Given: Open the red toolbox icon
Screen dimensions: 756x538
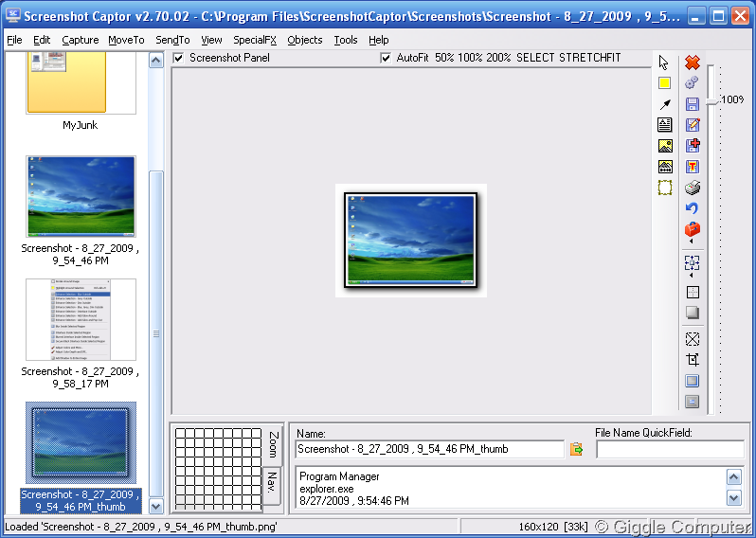Looking at the screenshot, I should click(693, 229).
